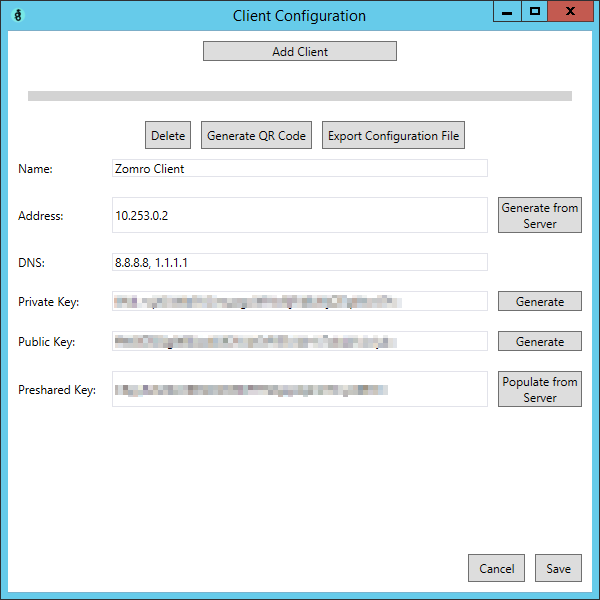Save the client configuration
Screen dimensions: 600x600
click(x=558, y=568)
